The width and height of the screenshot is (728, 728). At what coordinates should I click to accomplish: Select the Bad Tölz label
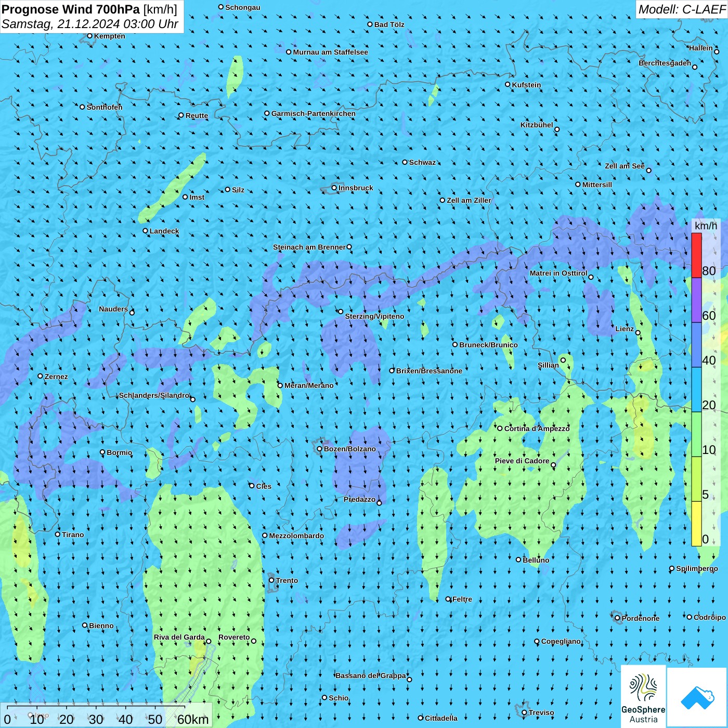tap(389, 24)
